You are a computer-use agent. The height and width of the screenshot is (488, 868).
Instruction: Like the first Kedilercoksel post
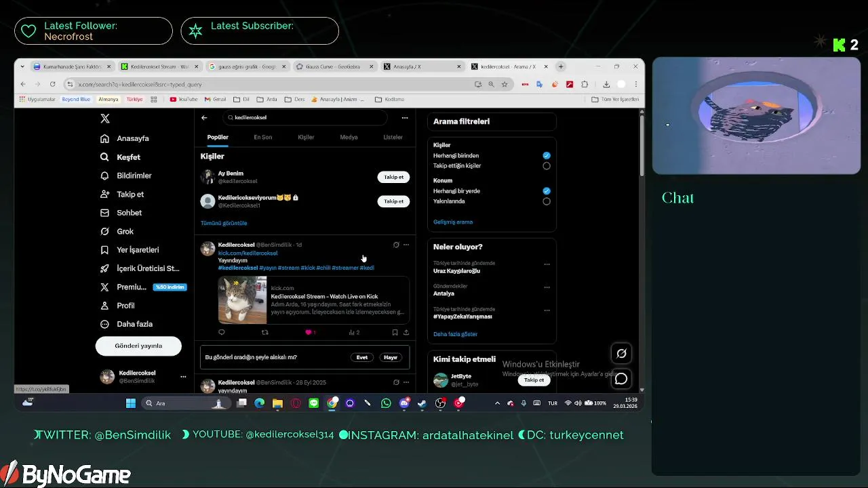click(x=308, y=332)
